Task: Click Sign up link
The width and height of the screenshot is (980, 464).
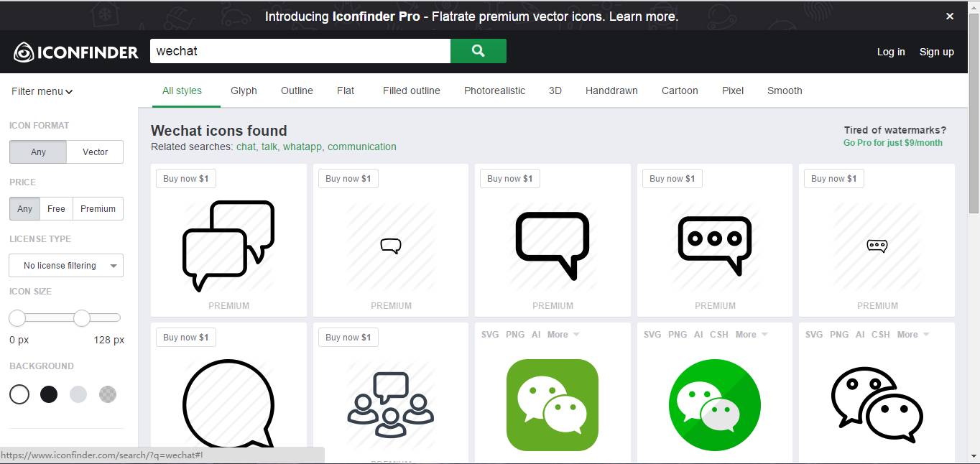Action: [x=937, y=52]
